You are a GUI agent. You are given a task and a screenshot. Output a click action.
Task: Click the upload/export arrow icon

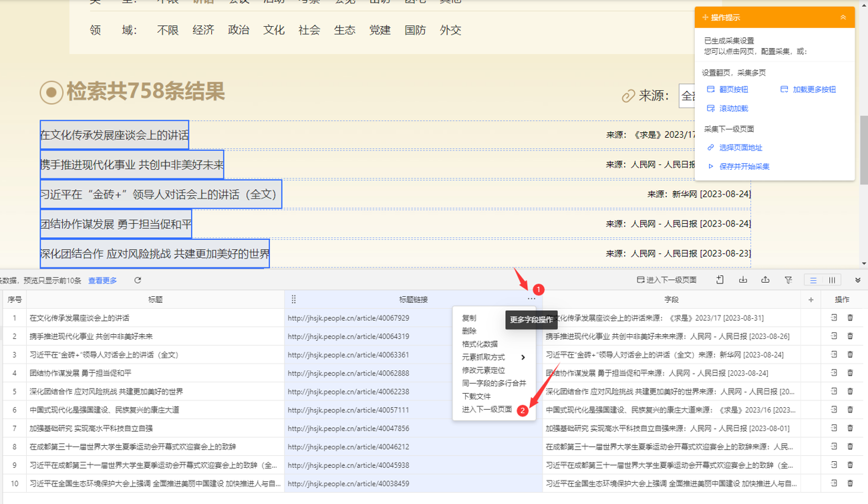[765, 280]
